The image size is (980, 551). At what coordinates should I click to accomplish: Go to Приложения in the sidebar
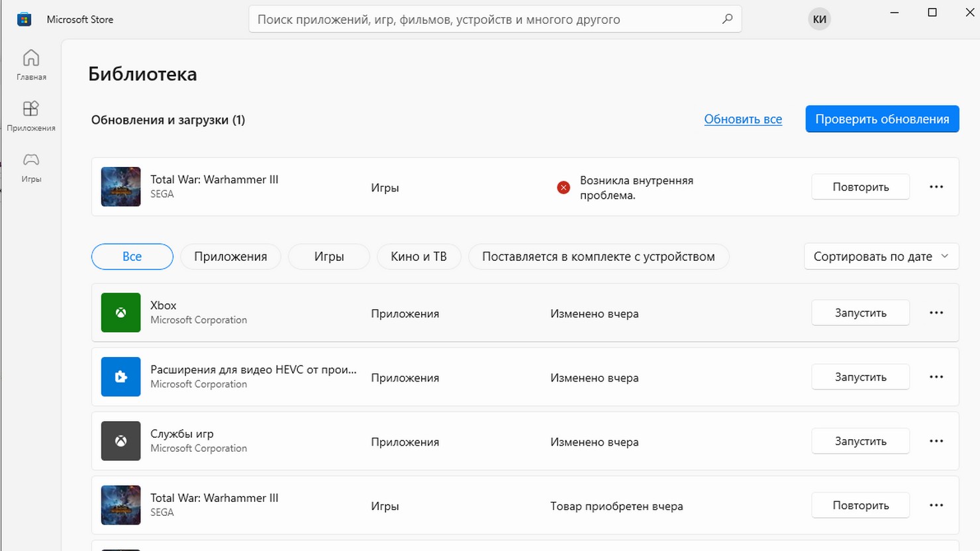click(x=31, y=116)
